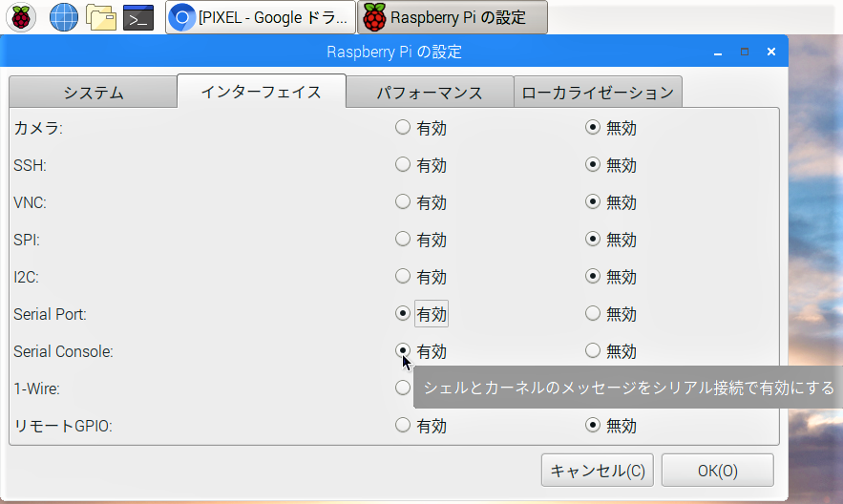Set カメラ to 無効

593,127
